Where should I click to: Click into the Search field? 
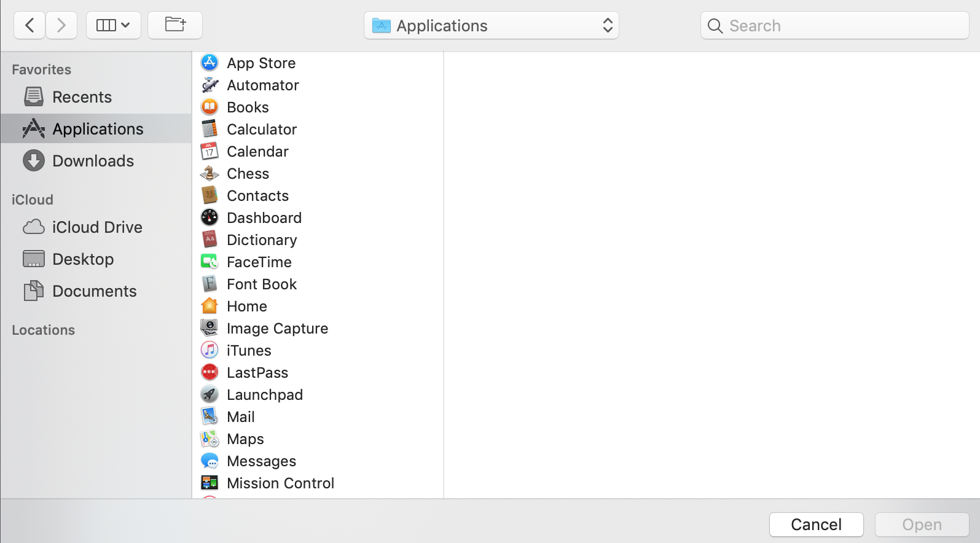click(x=835, y=25)
